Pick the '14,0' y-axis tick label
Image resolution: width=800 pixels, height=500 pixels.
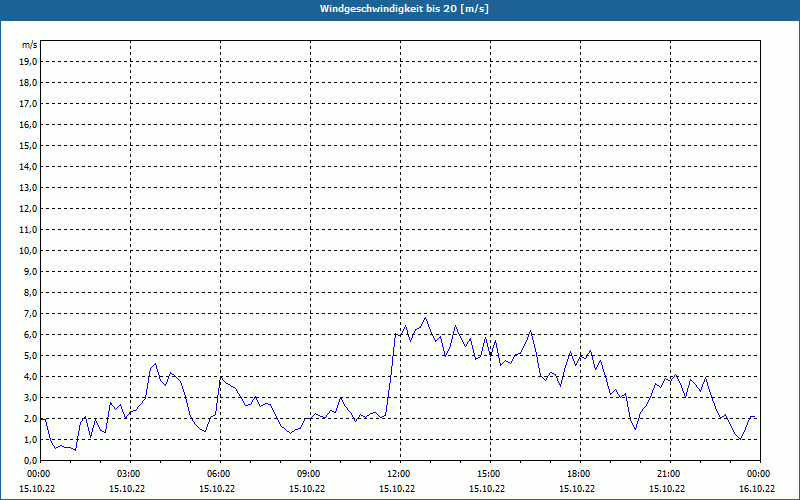[27, 166]
